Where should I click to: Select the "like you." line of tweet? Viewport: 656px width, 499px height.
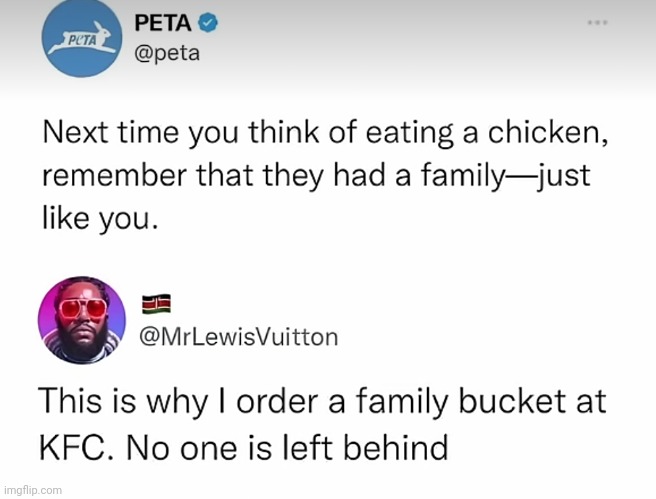pos(100,219)
